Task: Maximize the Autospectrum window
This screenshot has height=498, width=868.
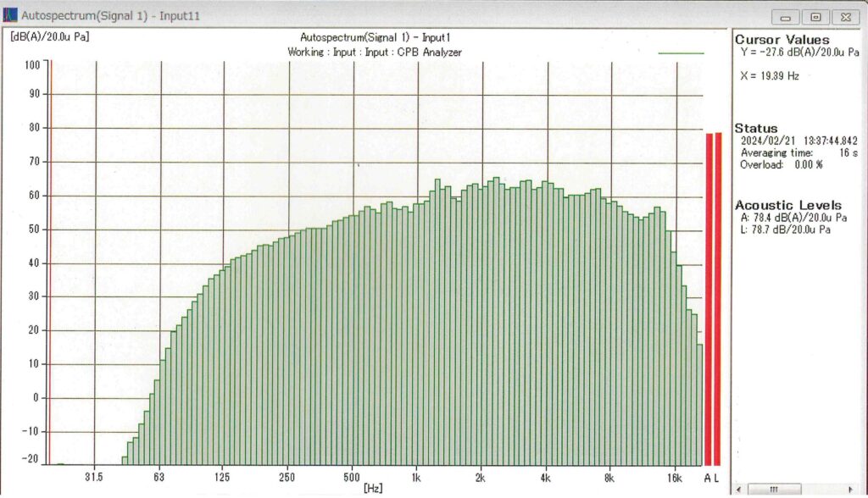Action: tap(815, 17)
